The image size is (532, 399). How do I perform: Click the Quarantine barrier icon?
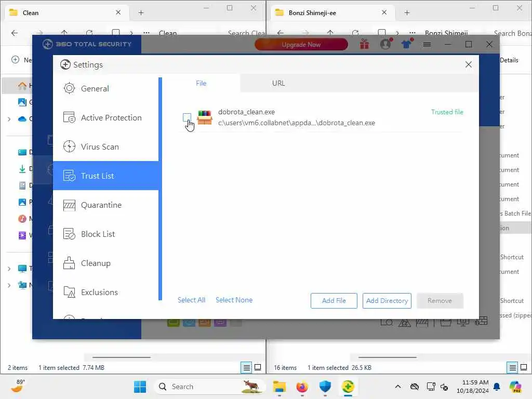pyautogui.click(x=69, y=205)
